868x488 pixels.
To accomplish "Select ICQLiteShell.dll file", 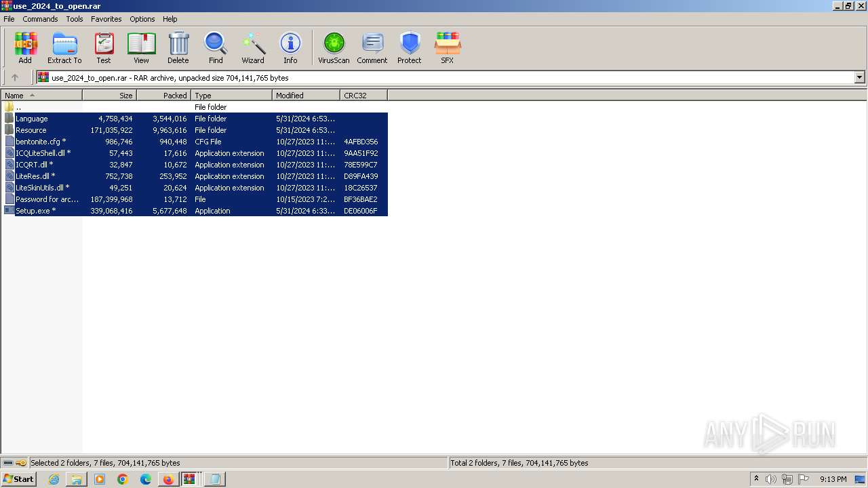I will [x=195, y=153].
